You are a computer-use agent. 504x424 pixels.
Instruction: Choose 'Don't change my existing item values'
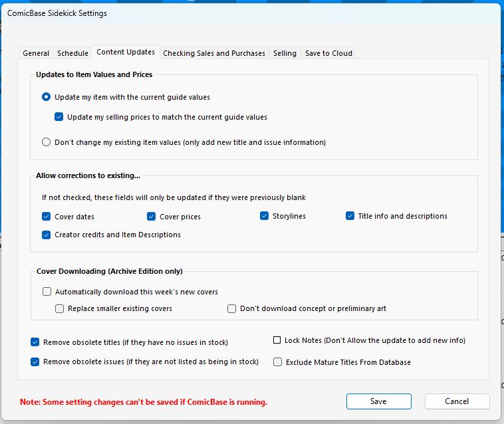(47, 142)
